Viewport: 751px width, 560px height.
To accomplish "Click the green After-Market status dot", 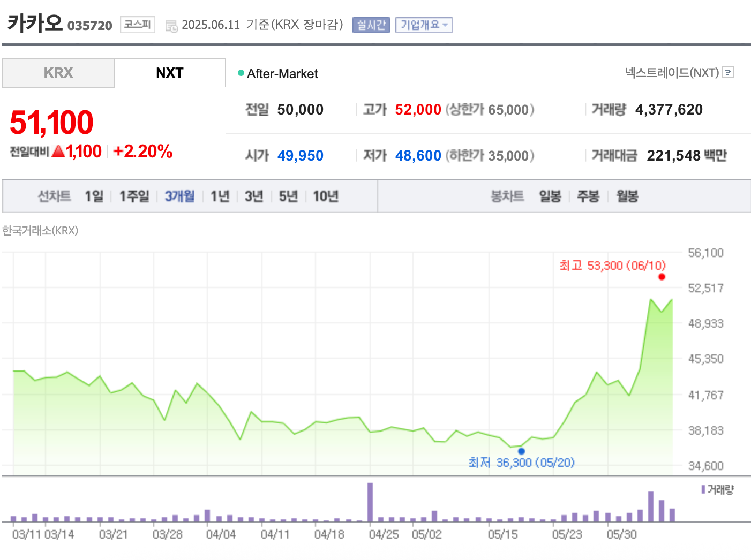I will click(241, 73).
